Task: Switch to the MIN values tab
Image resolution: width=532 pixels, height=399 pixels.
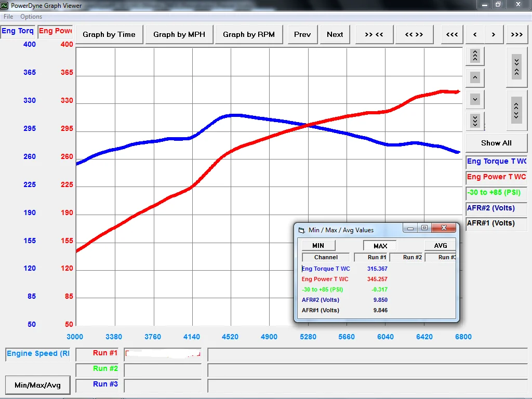Action: point(318,245)
